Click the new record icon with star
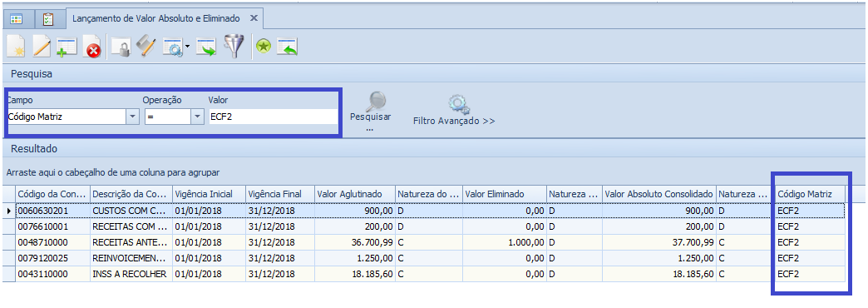Viewport: 868px width, 308px height. 16,46
